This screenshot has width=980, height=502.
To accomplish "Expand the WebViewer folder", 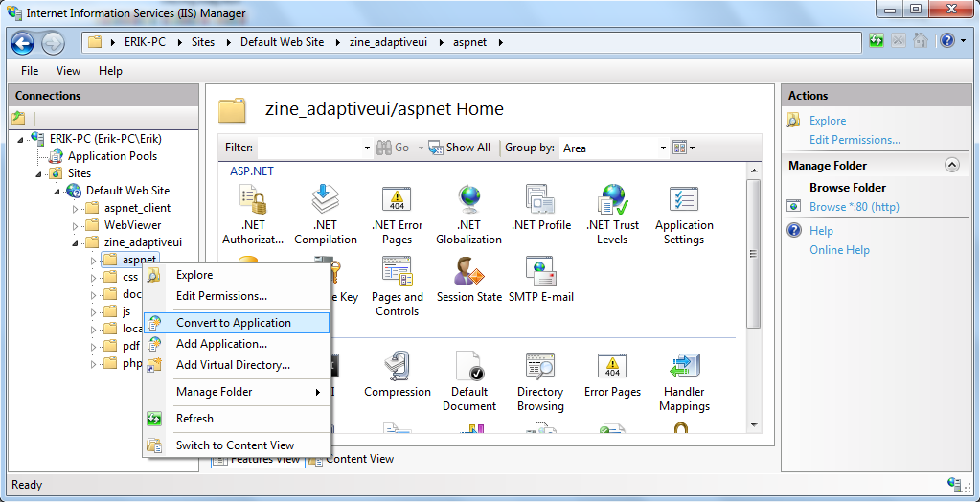I will (76, 225).
